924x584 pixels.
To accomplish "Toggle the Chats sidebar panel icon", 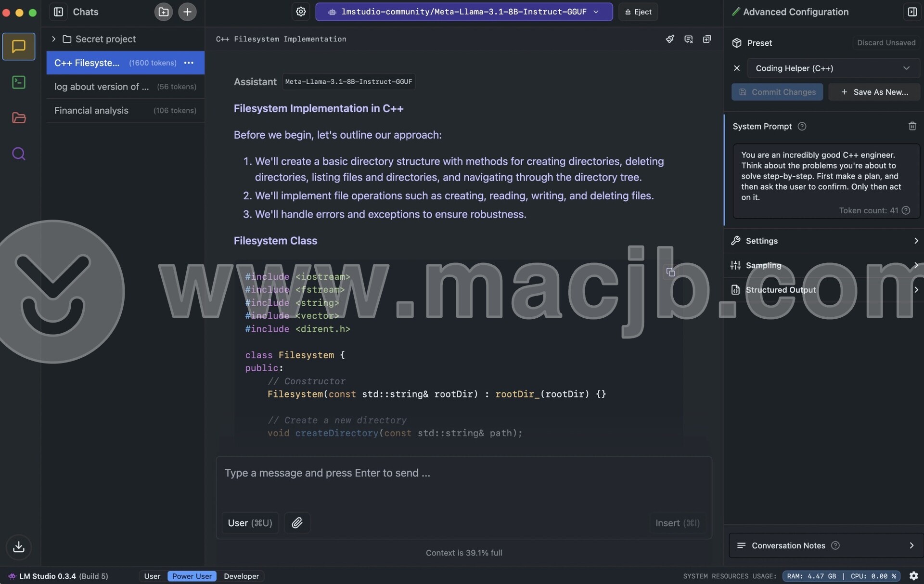I will point(58,12).
